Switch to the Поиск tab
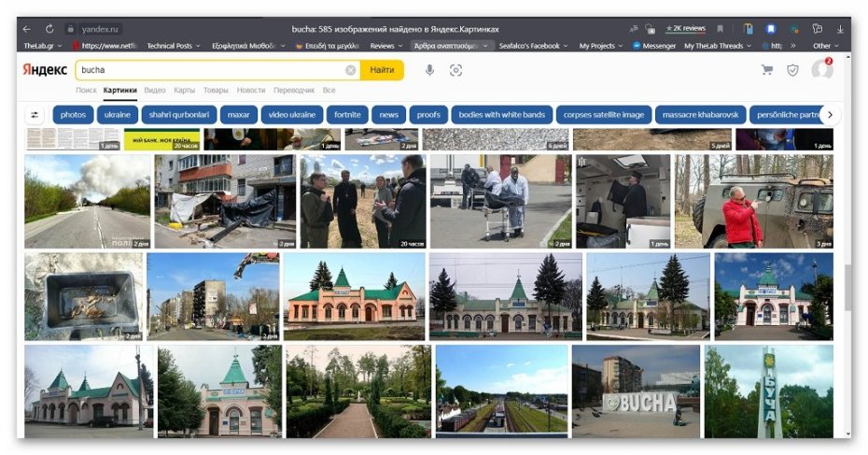 coord(86,90)
